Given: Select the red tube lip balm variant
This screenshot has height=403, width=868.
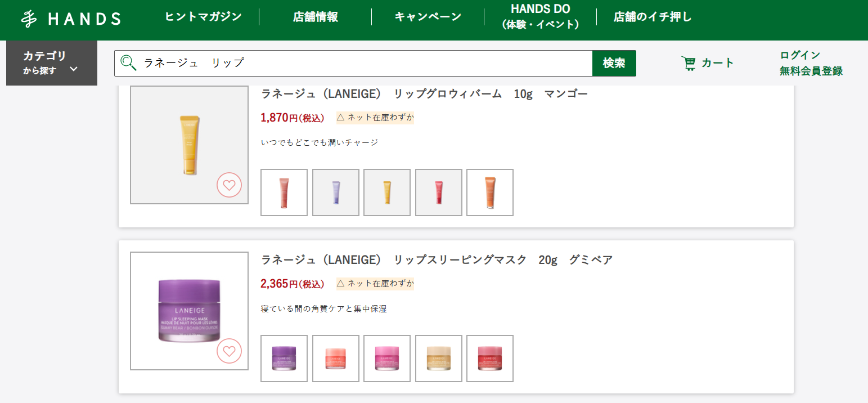Looking at the screenshot, I should click(439, 192).
